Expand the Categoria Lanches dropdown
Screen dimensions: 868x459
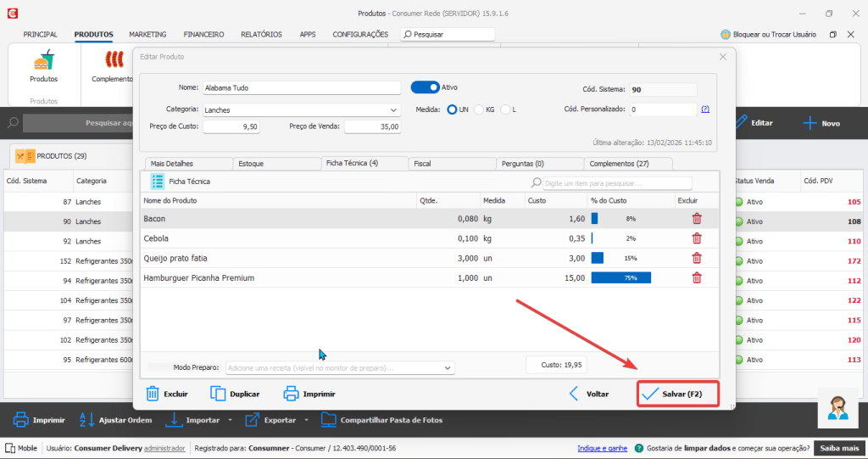click(x=393, y=110)
